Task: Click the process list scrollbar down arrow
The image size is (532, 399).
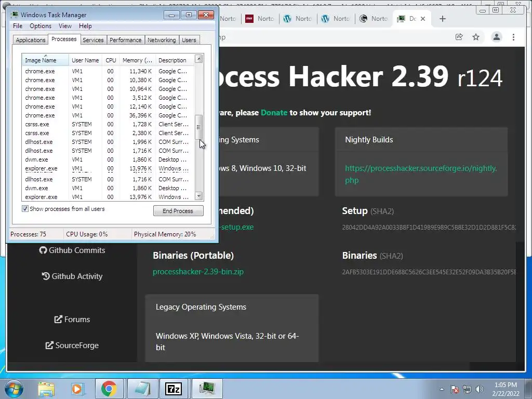Action: click(199, 196)
